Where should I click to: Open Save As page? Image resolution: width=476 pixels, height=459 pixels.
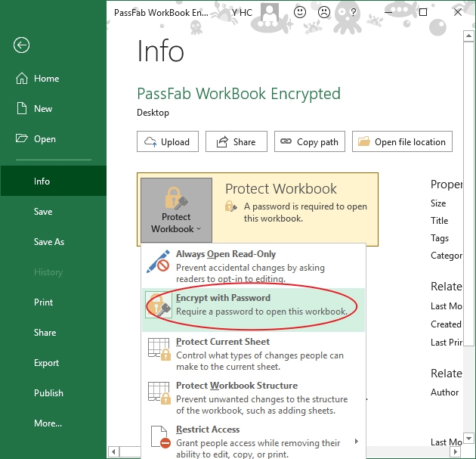[x=53, y=242]
